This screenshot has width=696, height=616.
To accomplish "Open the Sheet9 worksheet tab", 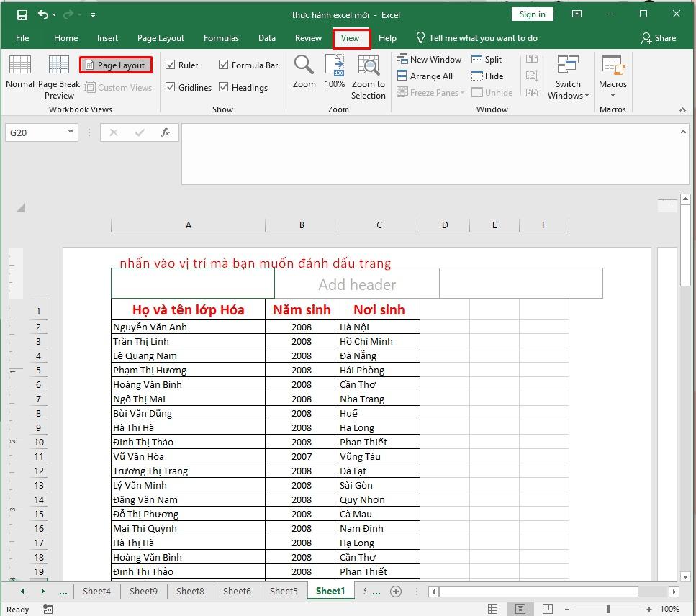I will click(143, 591).
